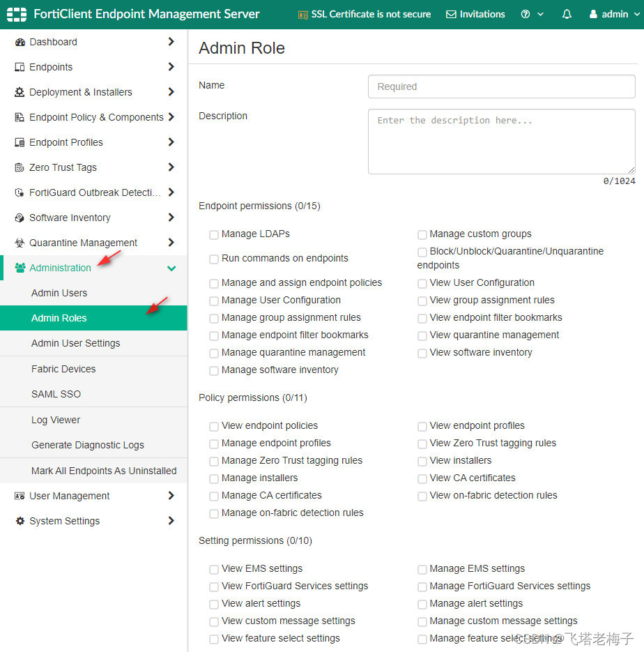Open Quarantine Management menu label
The width and height of the screenshot is (644, 652).
83,243
